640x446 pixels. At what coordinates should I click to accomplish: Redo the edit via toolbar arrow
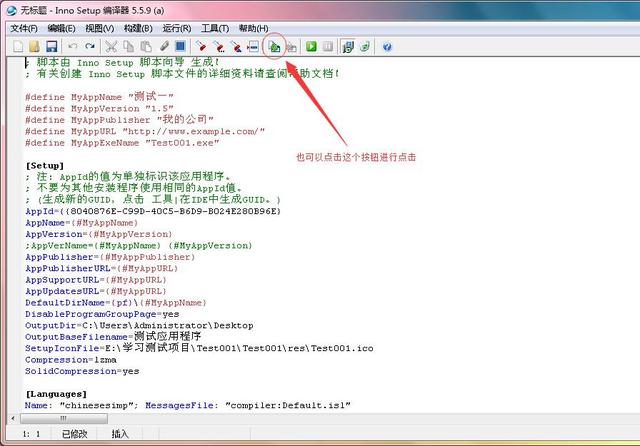pyautogui.click(x=90, y=47)
